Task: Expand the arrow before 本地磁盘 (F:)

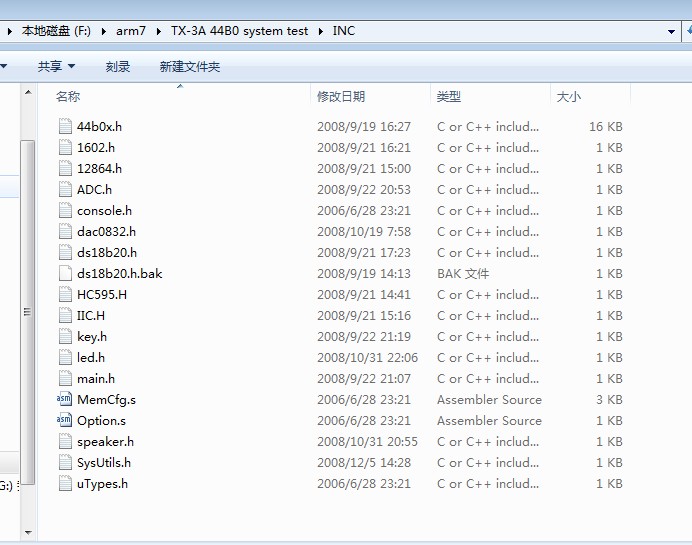Action: [9, 31]
